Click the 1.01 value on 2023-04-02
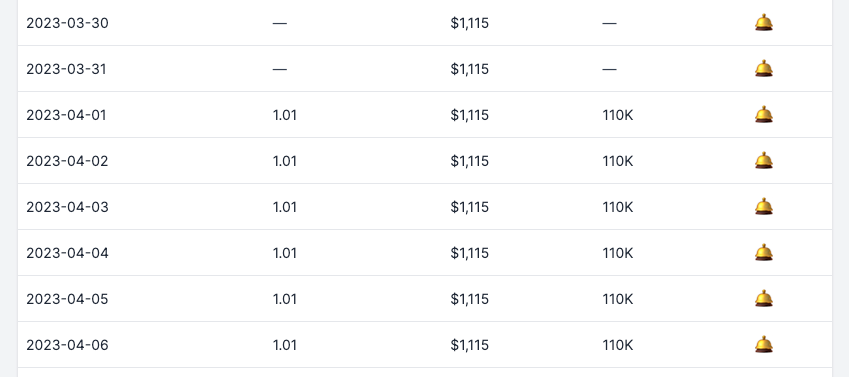 pos(285,161)
